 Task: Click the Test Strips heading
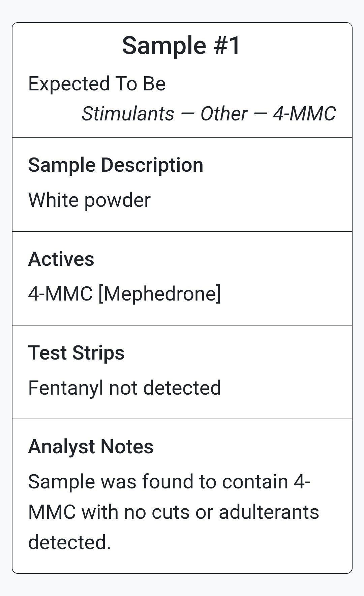coord(76,353)
